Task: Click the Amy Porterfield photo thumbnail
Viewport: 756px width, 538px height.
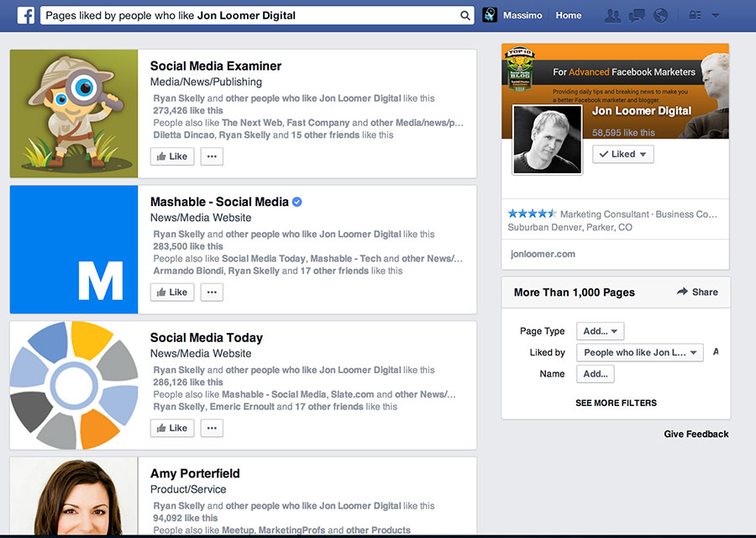Action: 74,496
